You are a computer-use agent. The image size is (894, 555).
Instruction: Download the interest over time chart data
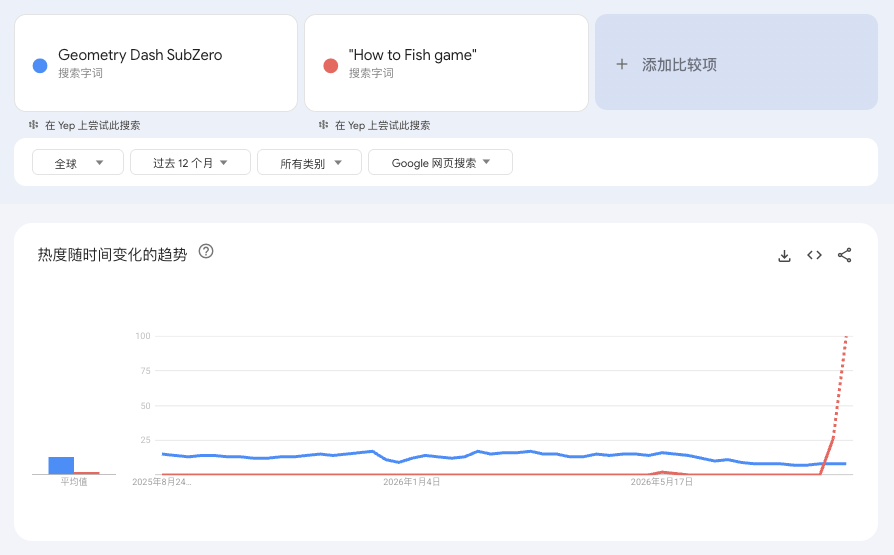[x=785, y=256]
